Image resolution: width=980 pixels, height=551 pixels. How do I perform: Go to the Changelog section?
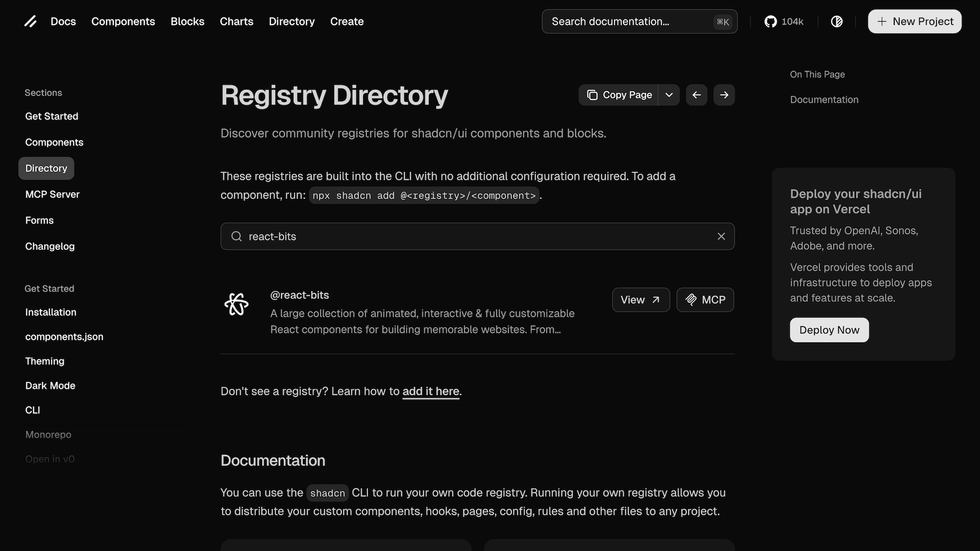(49, 246)
